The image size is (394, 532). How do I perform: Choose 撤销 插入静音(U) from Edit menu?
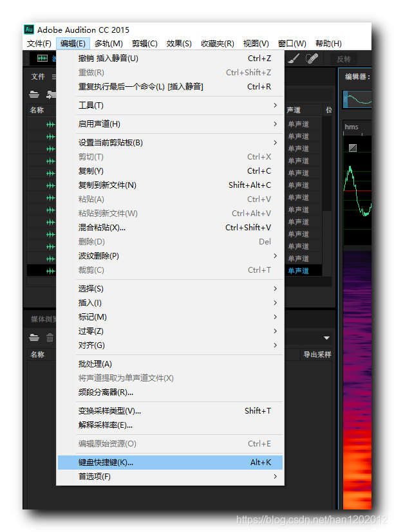[x=170, y=59]
